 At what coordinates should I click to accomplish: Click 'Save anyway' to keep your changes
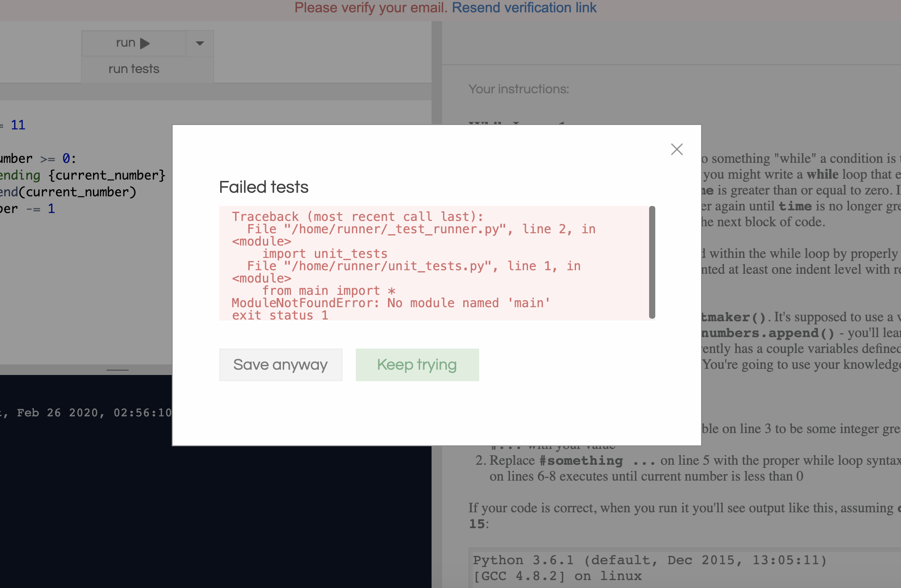[281, 364]
